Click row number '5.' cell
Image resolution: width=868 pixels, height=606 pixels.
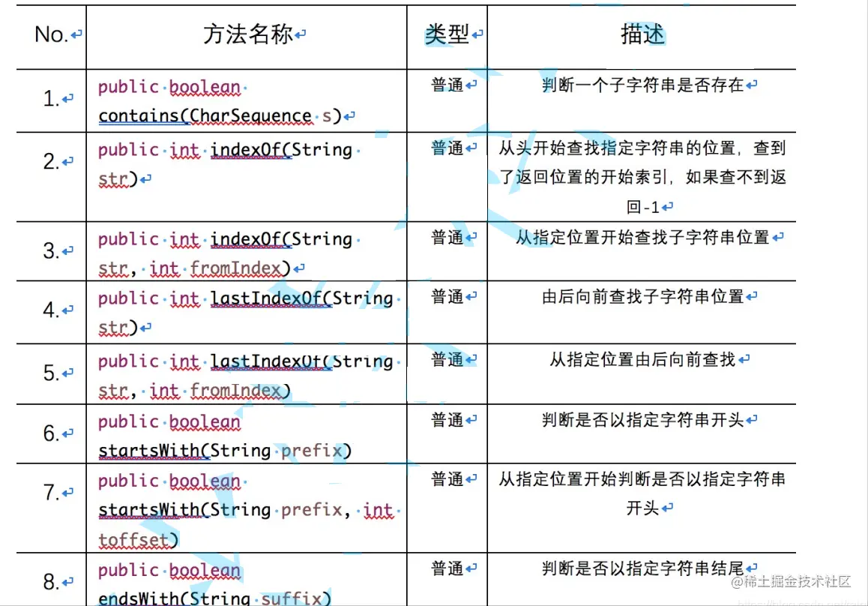(x=51, y=373)
